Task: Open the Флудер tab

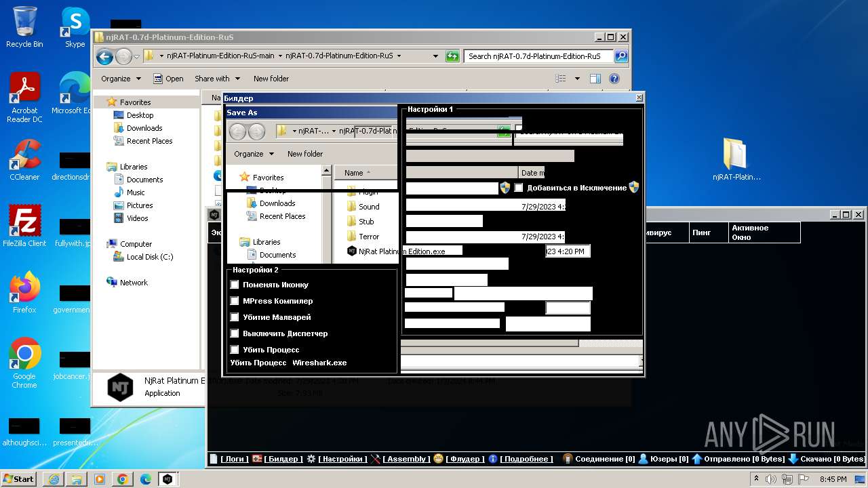Action: pos(465,459)
